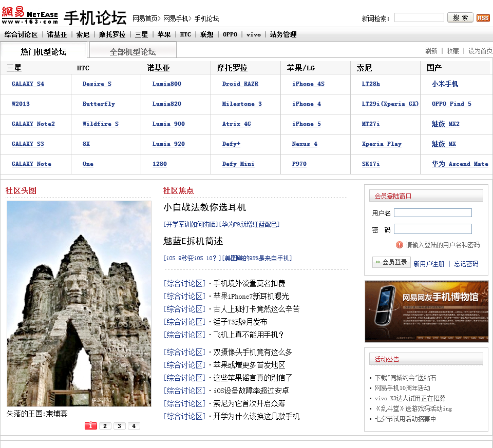Open the HTC Butterfly forum link
The image size is (493, 448).
[99, 104]
